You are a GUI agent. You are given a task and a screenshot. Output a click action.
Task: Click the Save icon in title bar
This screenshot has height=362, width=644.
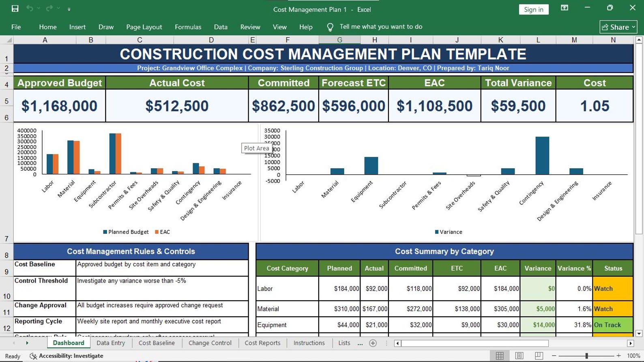click(15, 9)
